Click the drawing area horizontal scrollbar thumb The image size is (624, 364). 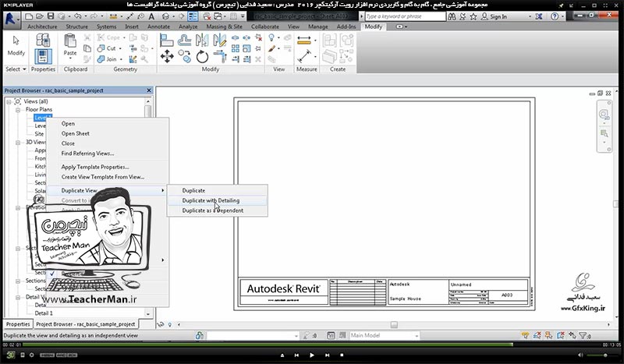tap(394, 325)
